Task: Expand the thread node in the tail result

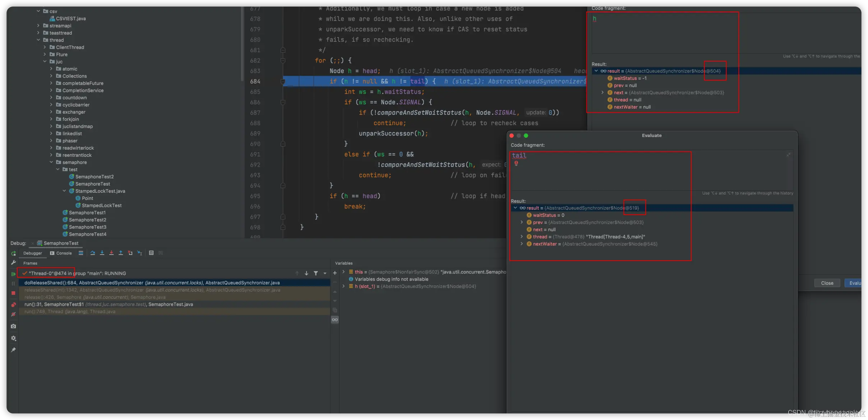Action: [x=522, y=237]
